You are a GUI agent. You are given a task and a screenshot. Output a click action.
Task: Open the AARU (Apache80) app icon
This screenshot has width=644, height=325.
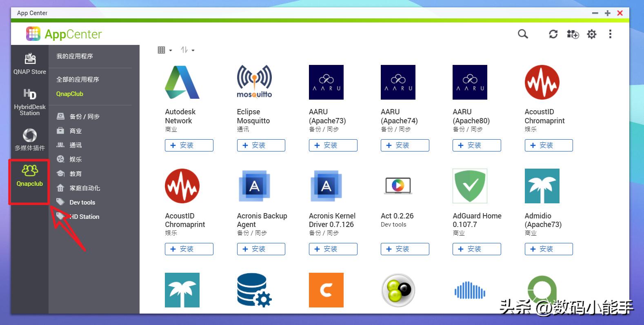(470, 82)
